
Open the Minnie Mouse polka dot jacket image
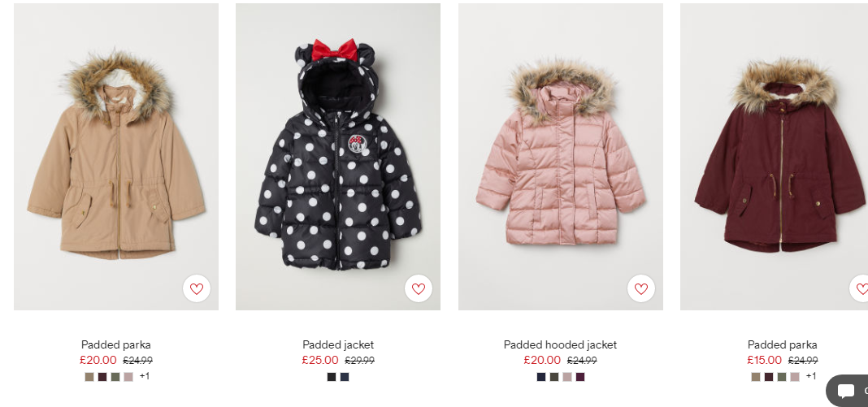coord(338,157)
